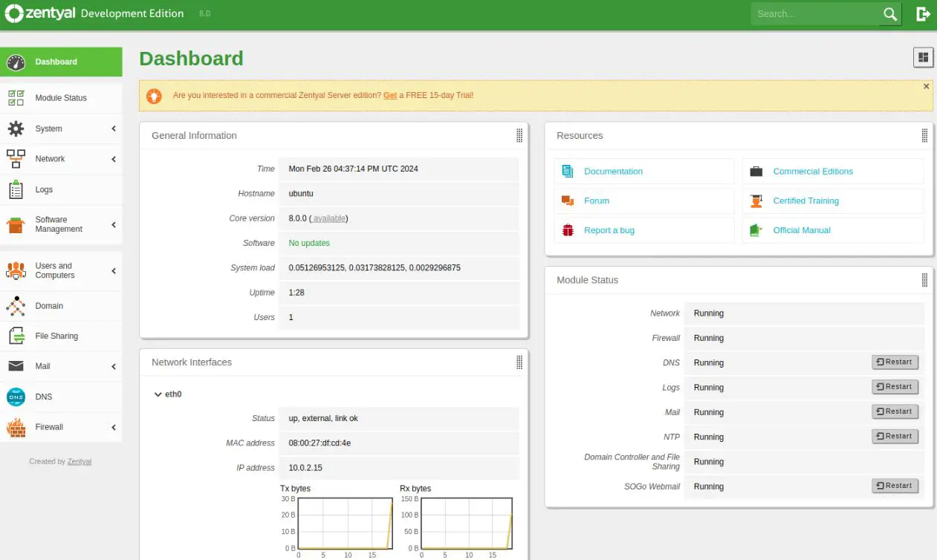Collapse the eth0 interface section
The image size is (937, 560).
click(158, 394)
